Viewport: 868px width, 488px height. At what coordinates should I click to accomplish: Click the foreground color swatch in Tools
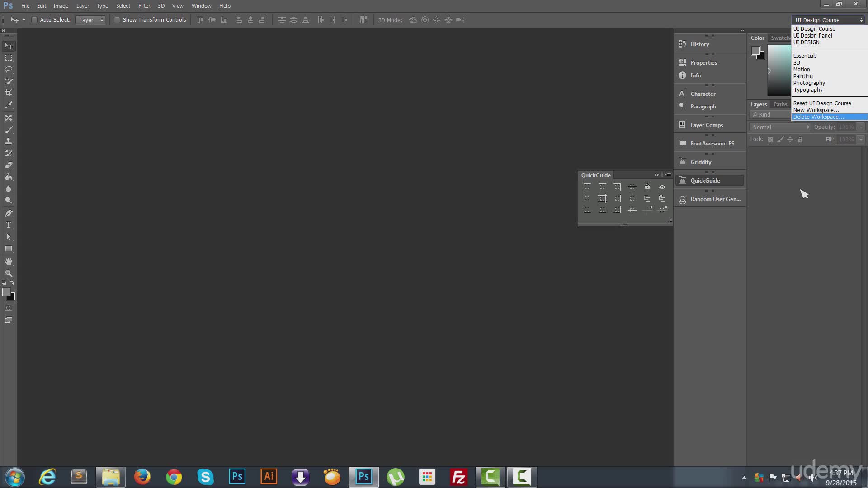6,292
